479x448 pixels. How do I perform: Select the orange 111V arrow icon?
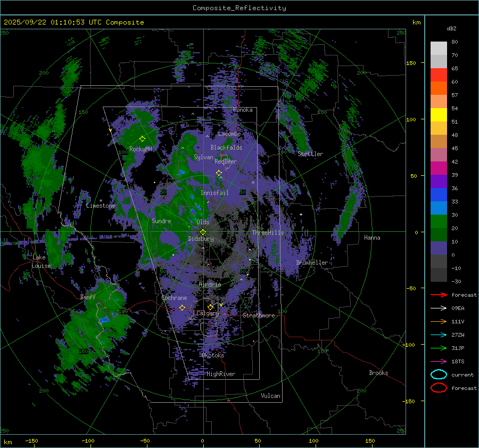point(438,321)
